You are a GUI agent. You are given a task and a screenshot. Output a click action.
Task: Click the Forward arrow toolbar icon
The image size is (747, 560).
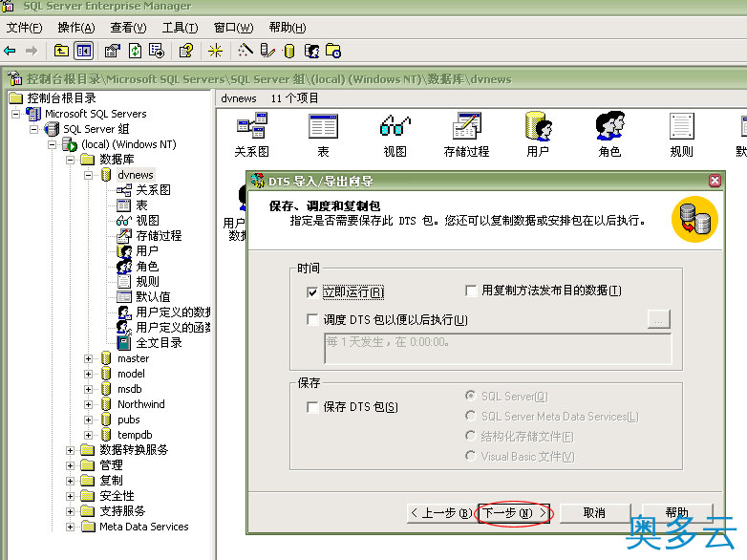click(x=32, y=51)
